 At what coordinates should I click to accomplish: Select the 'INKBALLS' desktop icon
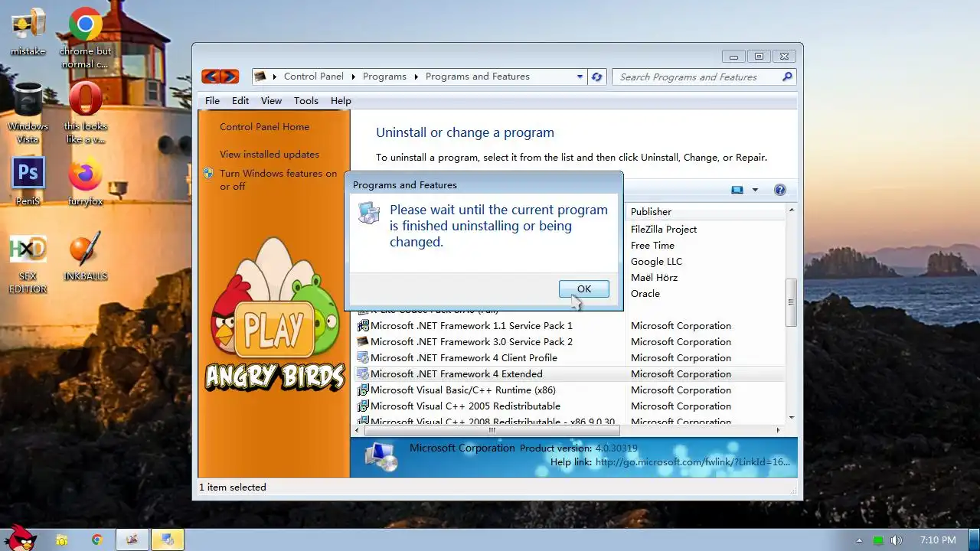[x=86, y=257]
